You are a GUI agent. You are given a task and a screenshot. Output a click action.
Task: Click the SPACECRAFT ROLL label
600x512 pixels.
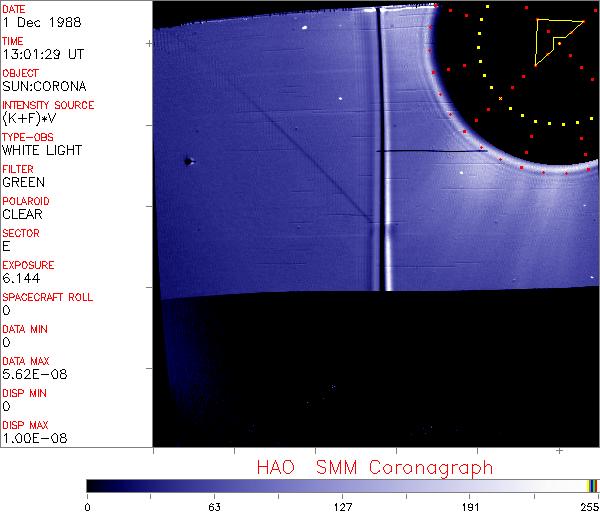click(46, 297)
